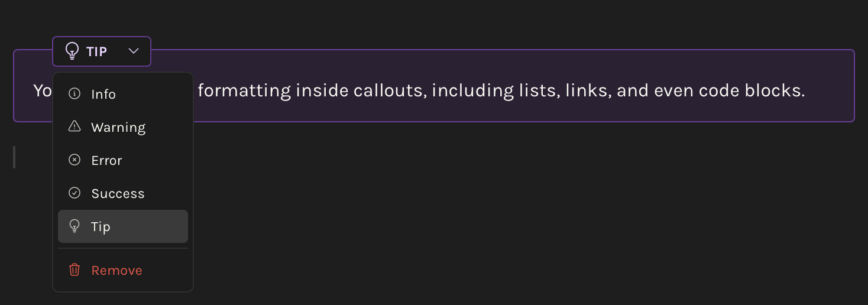
Task: Click the info circle icon in the menu
Action: coord(75,94)
